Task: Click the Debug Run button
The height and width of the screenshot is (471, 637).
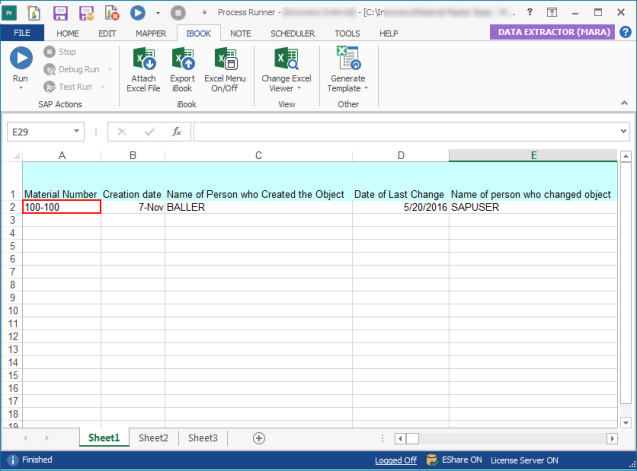Action: [x=72, y=69]
